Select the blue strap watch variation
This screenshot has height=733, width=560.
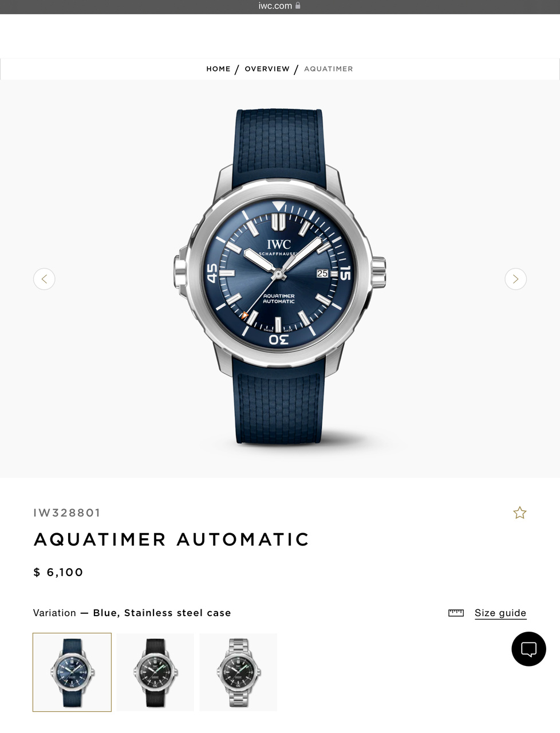point(72,672)
